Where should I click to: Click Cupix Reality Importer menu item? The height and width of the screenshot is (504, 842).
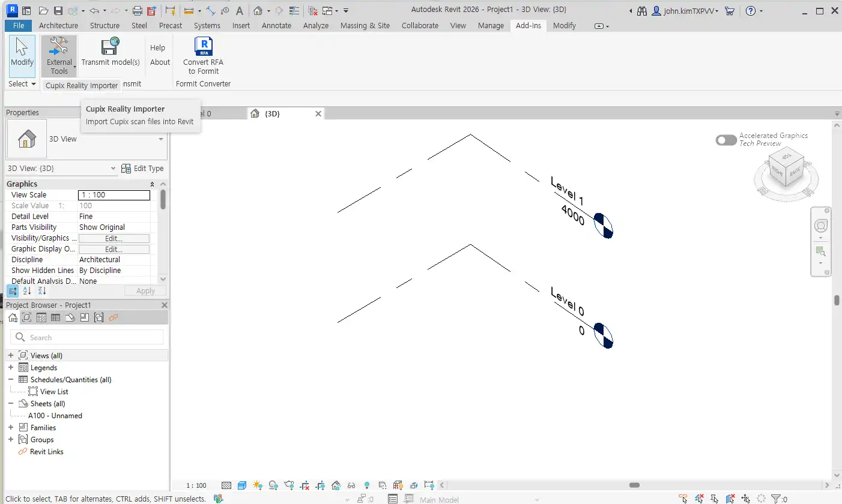(82, 86)
